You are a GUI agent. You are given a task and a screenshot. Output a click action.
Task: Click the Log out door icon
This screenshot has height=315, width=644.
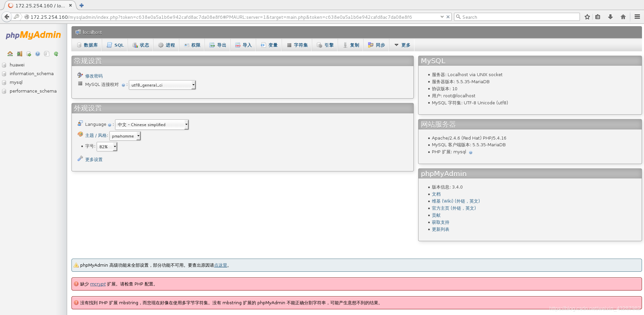pos(19,54)
